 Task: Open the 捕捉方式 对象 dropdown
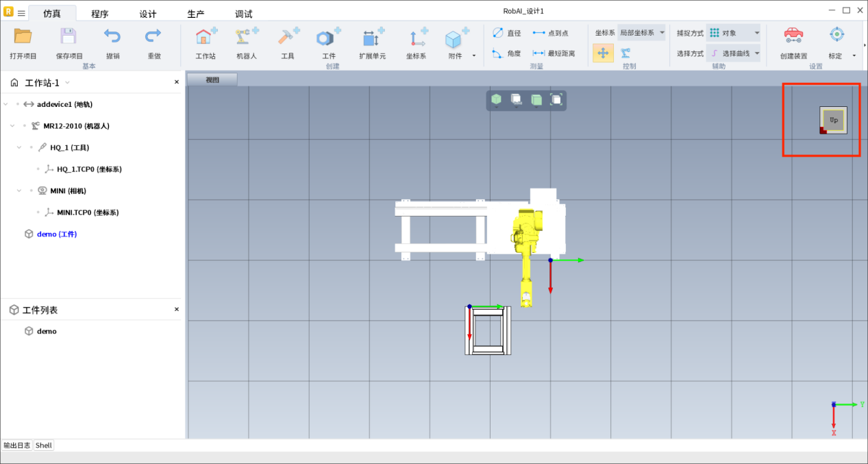[x=734, y=33]
